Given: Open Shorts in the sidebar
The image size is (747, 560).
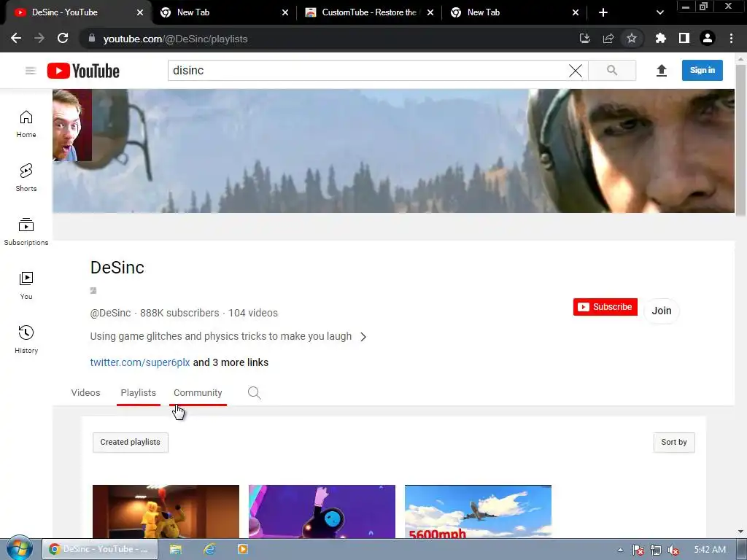Looking at the screenshot, I should 26,178.
